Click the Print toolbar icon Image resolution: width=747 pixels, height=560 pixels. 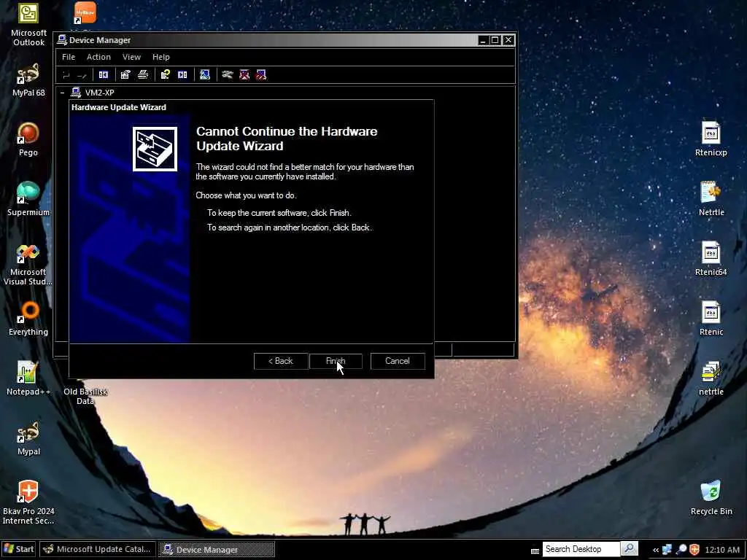pos(143,75)
